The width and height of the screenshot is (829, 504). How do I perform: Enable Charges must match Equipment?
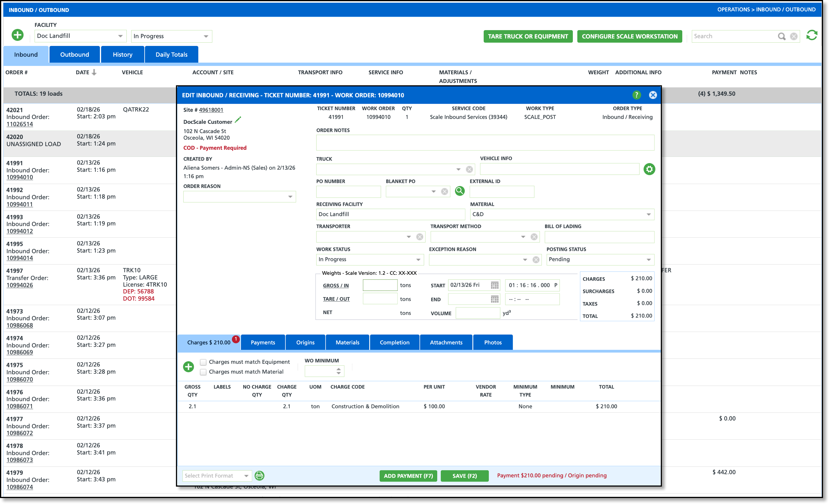(x=203, y=362)
